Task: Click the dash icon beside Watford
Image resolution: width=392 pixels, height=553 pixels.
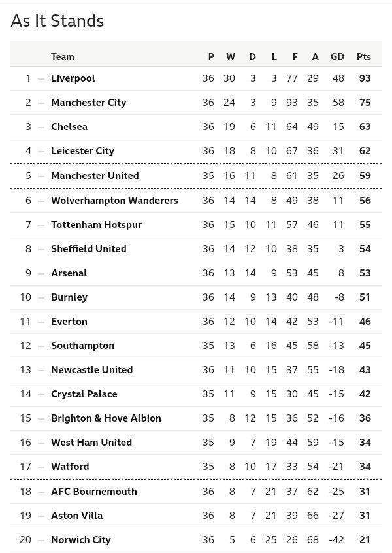Action: click(41, 467)
